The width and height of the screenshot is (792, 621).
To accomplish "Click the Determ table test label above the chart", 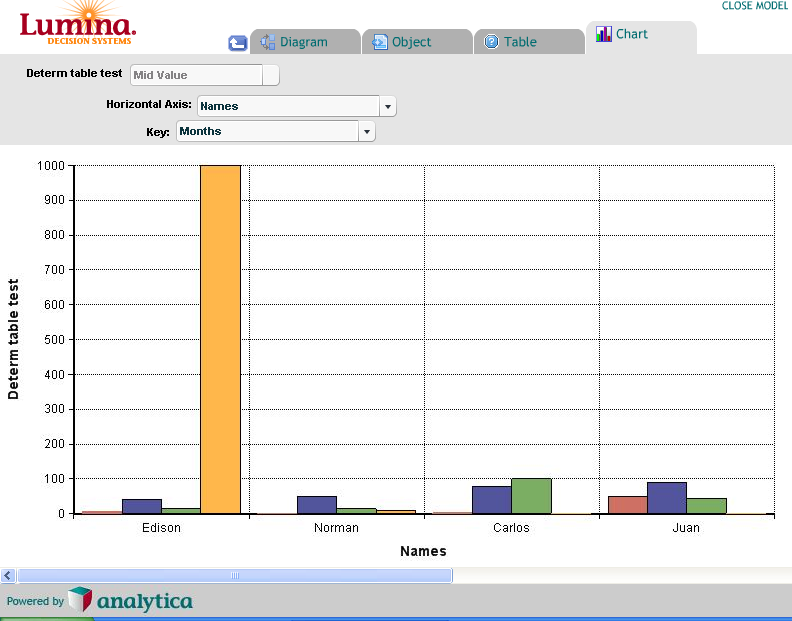I will tap(74, 73).
